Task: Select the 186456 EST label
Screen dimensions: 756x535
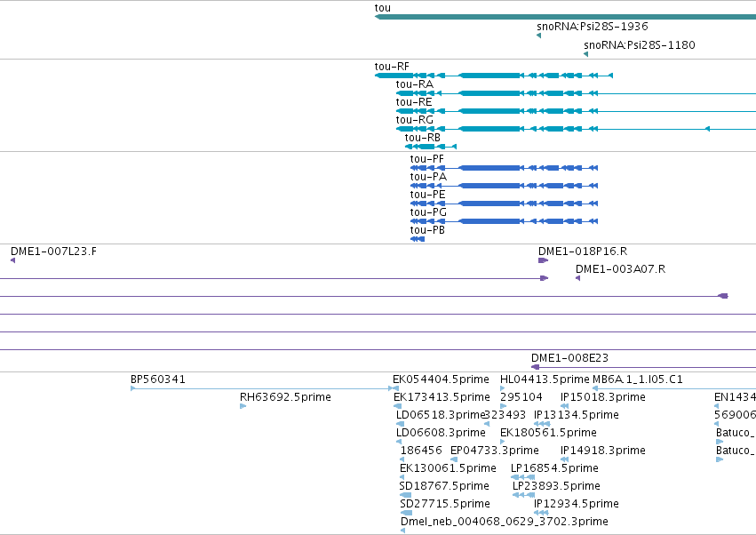Action: [421, 451]
